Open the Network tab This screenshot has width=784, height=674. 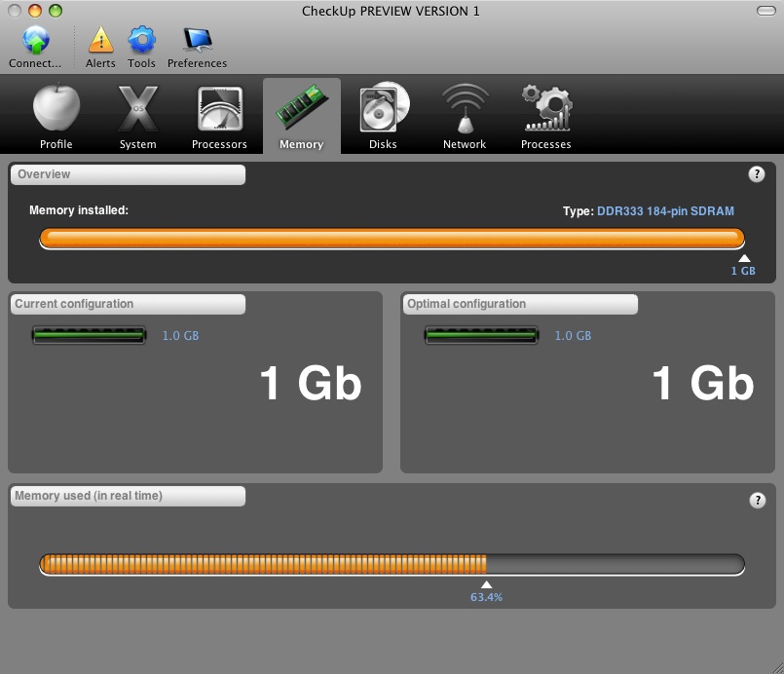pyautogui.click(x=465, y=117)
